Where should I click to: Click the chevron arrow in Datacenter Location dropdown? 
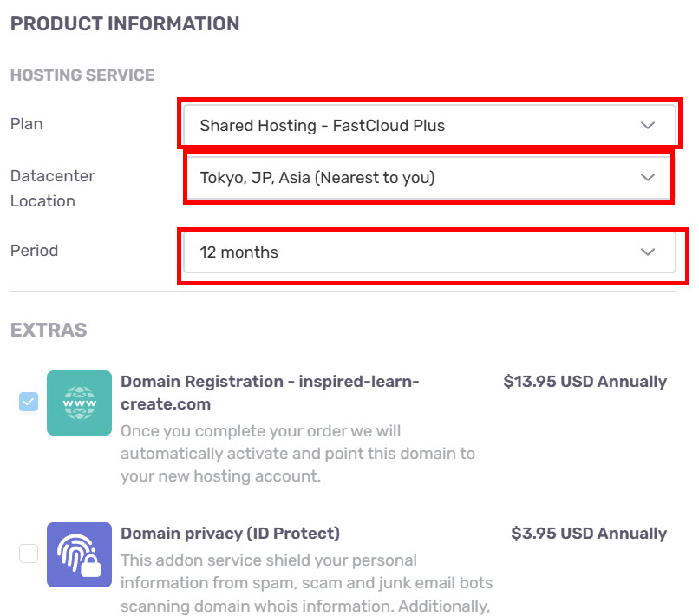click(648, 178)
